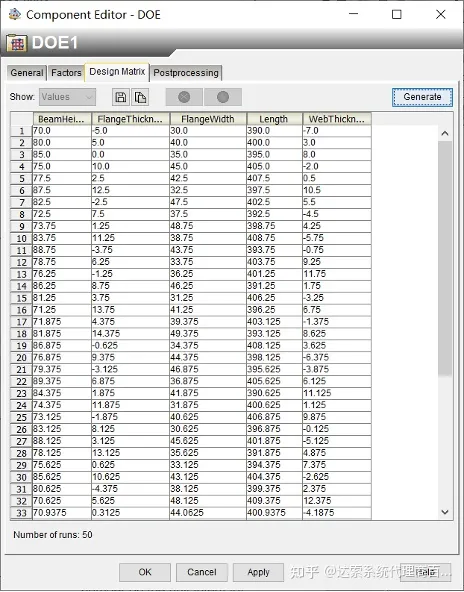The height and width of the screenshot is (592, 464).
Task: Click the copy matrix documents icon
Action: click(140, 97)
